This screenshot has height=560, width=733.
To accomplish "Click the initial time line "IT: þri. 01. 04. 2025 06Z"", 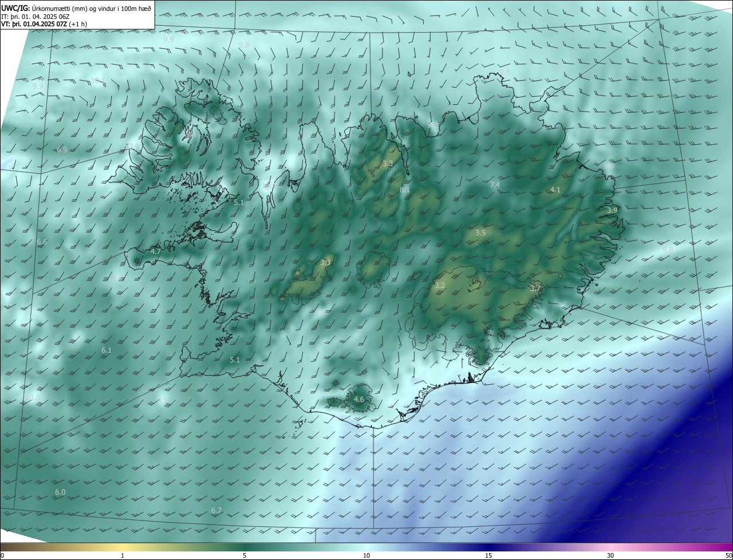I will [x=35, y=17].
